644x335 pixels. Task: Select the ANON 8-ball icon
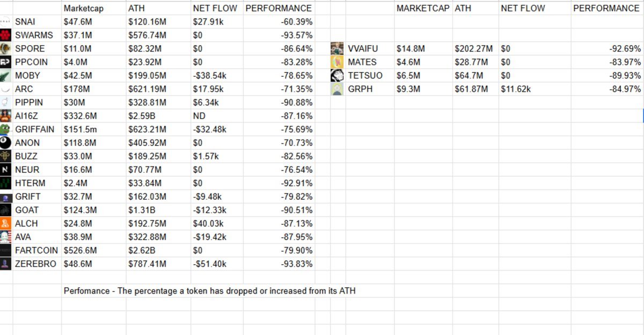[x=6, y=143]
